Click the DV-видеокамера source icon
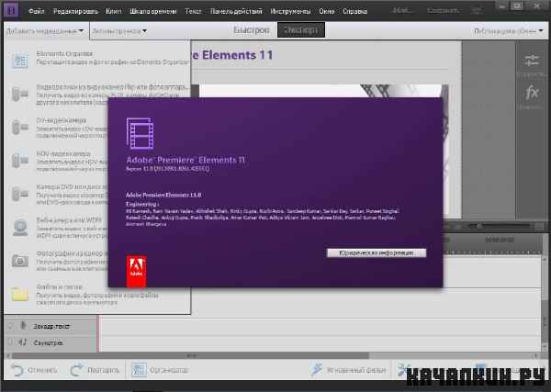Viewport: 551px width, 392px height. 20,127
